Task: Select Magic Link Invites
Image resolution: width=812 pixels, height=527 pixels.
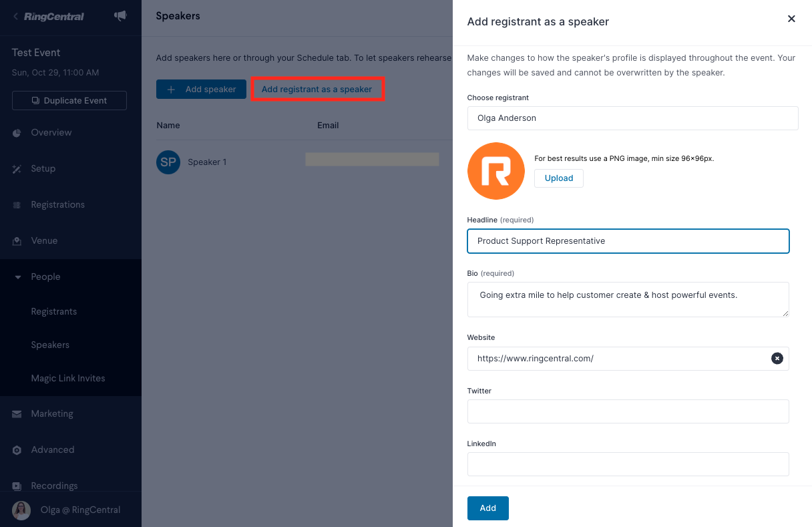Action: [68, 378]
